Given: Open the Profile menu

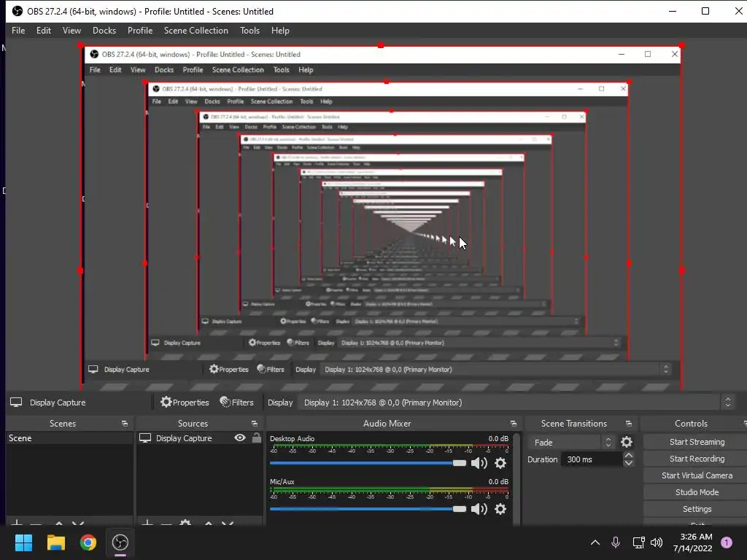Looking at the screenshot, I should [x=140, y=31].
